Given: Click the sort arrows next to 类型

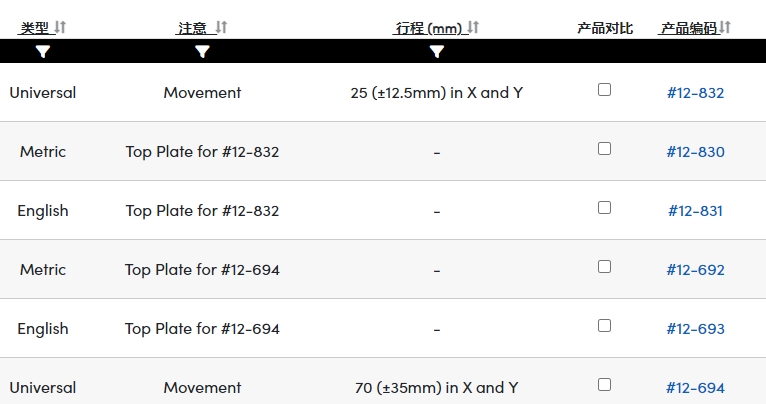Looking at the screenshot, I should point(60,27).
